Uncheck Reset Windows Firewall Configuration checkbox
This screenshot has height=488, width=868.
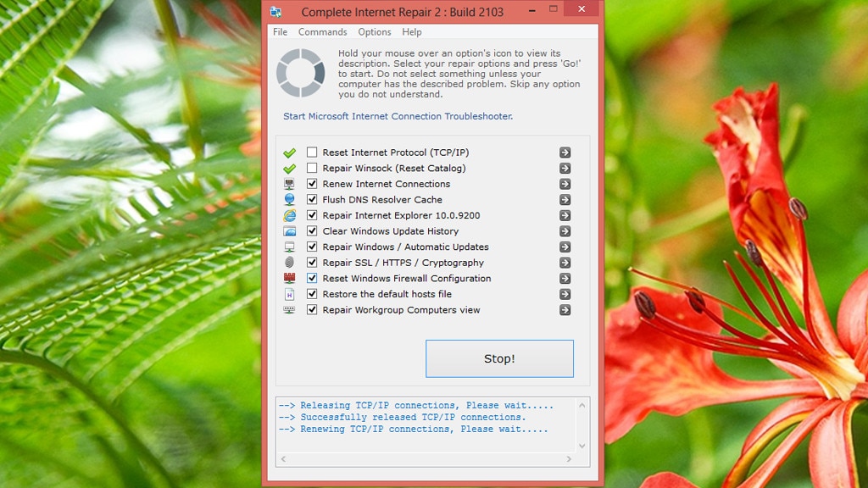click(312, 278)
